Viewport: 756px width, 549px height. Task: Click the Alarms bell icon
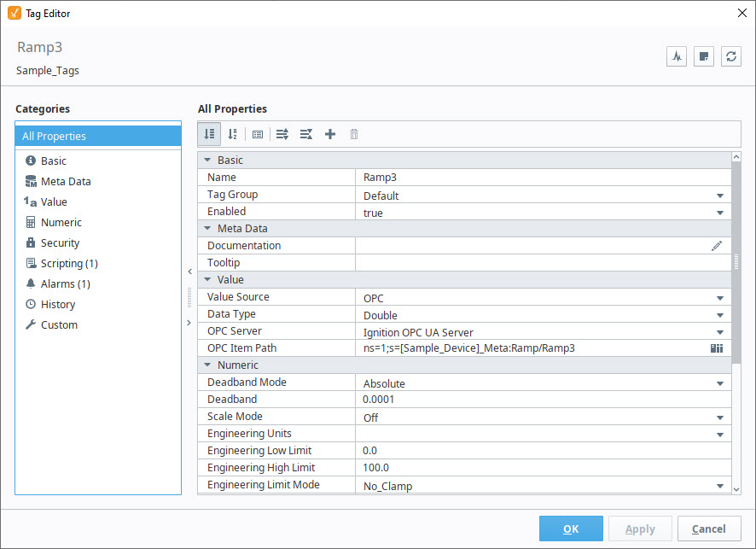pos(31,283)
